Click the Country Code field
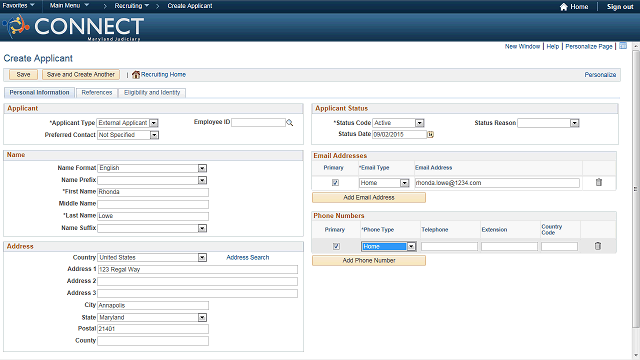This screenshot has height=360, width=640. click(x=559, y=247)
